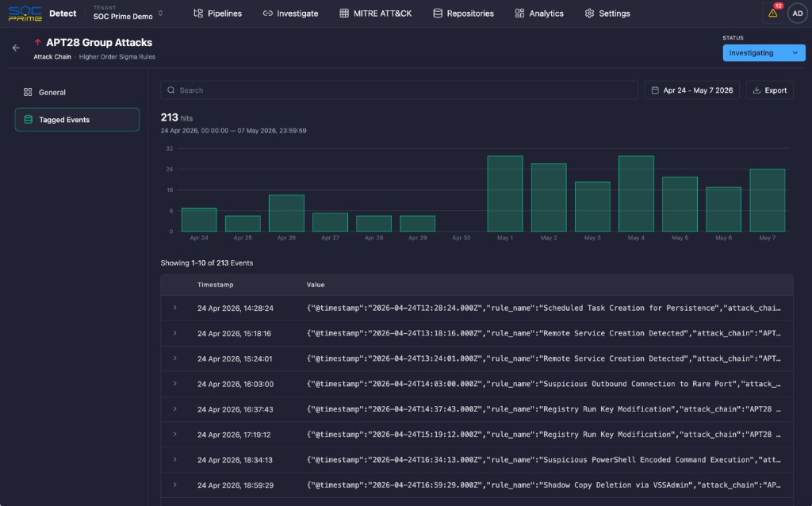812x506 pixels.
Task: Click the magnifier icon in search bar
Action: (x=171, y=90)
